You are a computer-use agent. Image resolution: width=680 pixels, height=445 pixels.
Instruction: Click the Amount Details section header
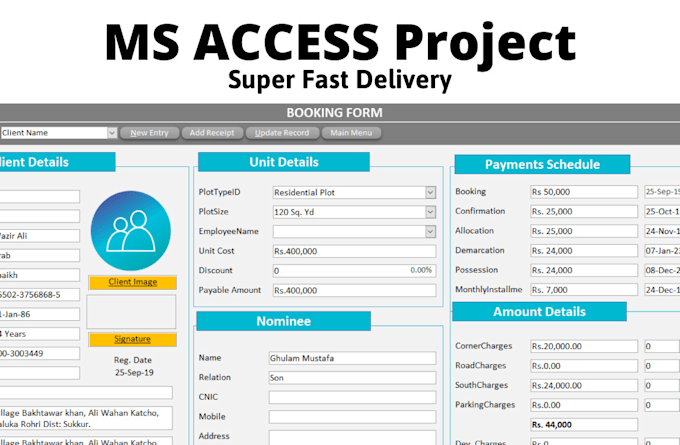click(539, 311)
